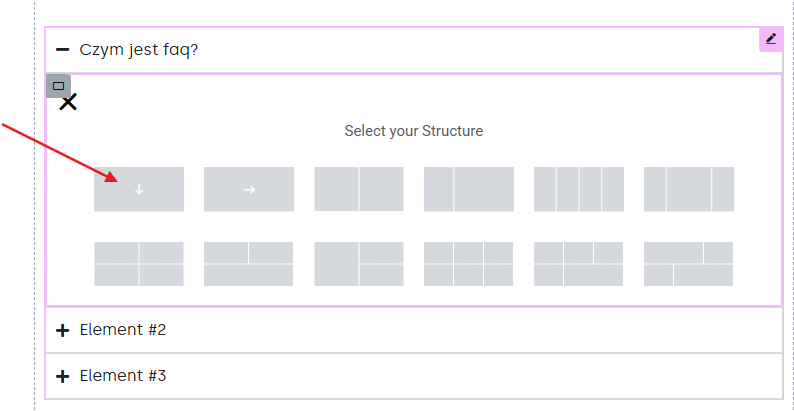The width and height of the screenshot is (794, 411).
Task: Choose the four equal columns structure
Action: (579, 189)
